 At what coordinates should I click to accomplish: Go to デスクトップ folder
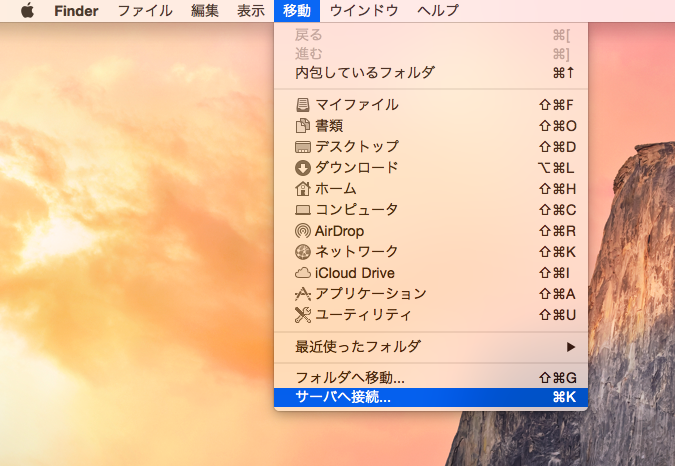tap(431, 147)
